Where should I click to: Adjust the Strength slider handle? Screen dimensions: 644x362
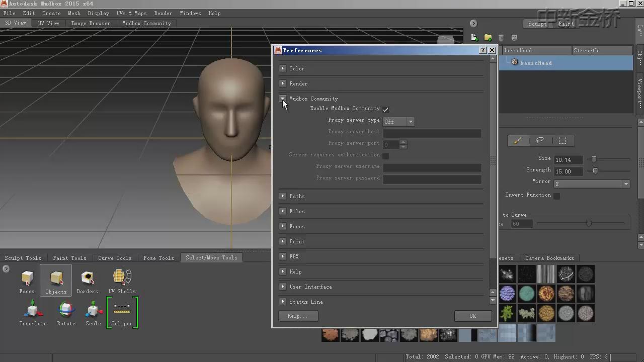(595, 171)
